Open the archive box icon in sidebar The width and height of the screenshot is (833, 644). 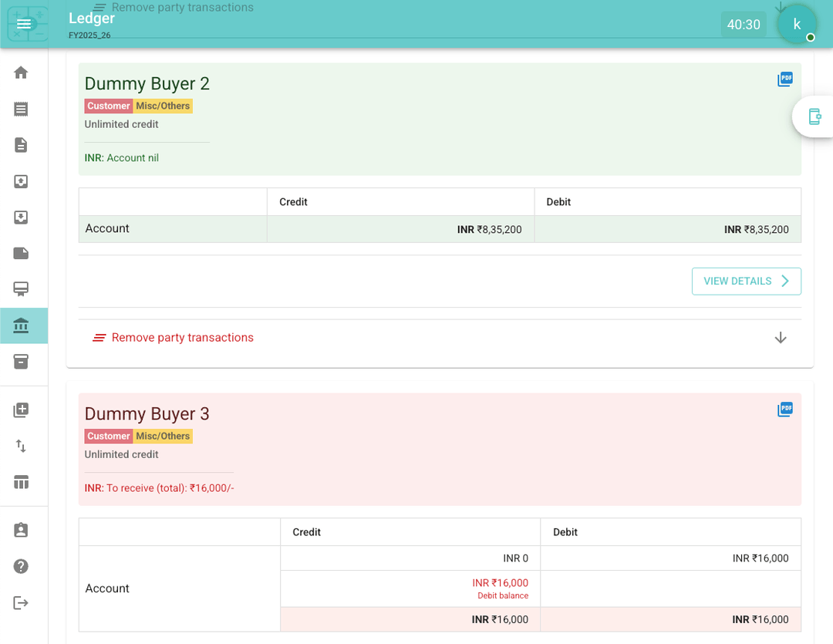click(21, 362)
